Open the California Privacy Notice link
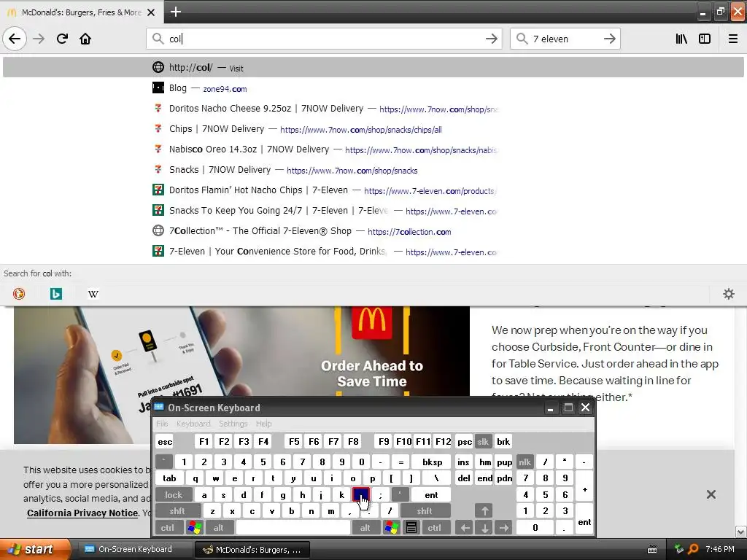 (82, 513)
